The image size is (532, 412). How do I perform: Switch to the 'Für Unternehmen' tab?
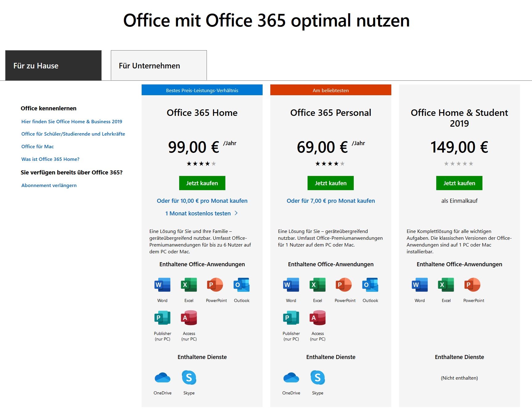(x=159, y=66)
